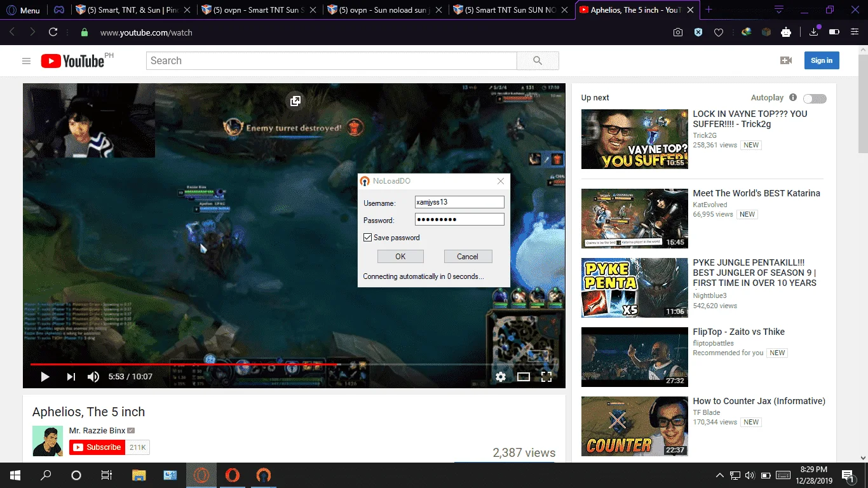Image resolution: width=868 pixels, height=488 pixels.
Task: Skip to next video
Action: point(71,377)
